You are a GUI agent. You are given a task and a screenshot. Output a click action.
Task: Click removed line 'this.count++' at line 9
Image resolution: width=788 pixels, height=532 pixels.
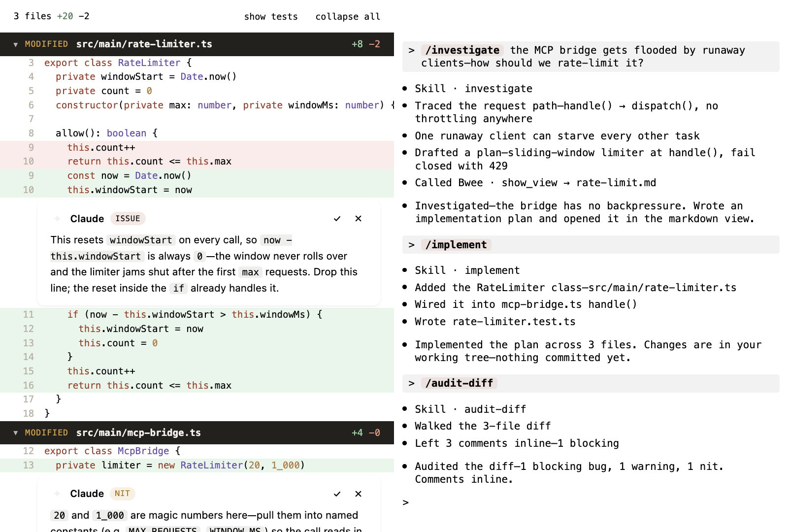197,147
